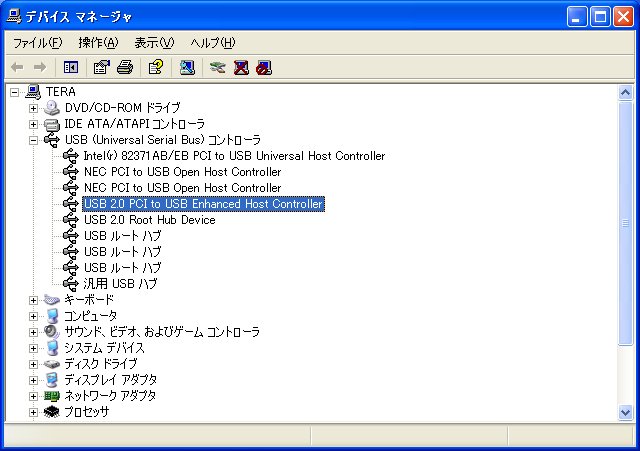
Task: Click the TERA computer icon
Action: pyautogui.click(x=33, y=92)
